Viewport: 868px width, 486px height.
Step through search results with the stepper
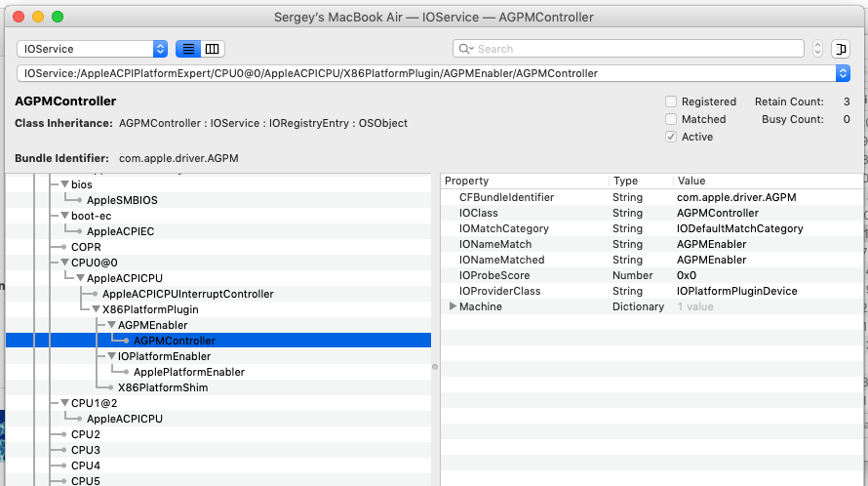click(x=817, y=49)
